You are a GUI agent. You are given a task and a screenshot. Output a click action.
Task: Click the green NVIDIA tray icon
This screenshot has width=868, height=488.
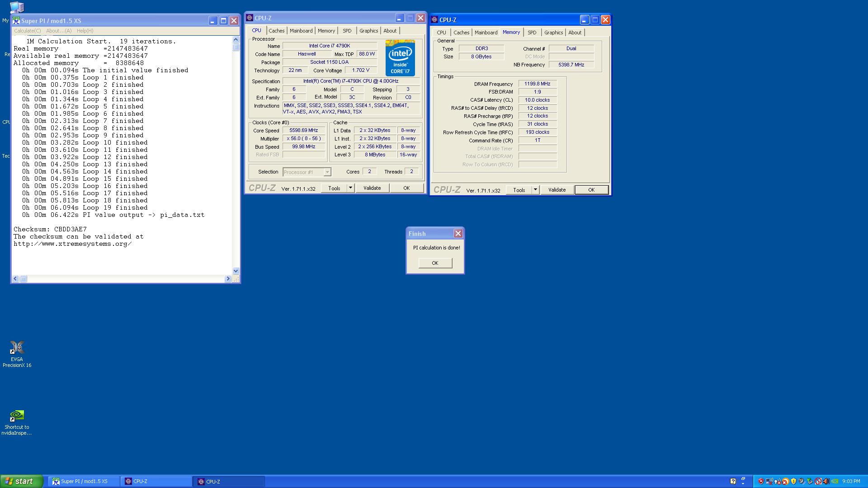[x=835, y=481]
